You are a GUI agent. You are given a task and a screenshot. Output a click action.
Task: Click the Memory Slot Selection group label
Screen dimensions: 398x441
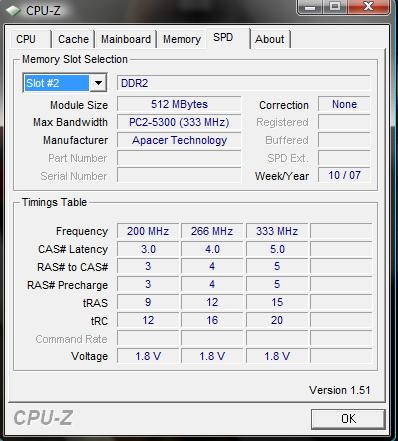point(75,59)
